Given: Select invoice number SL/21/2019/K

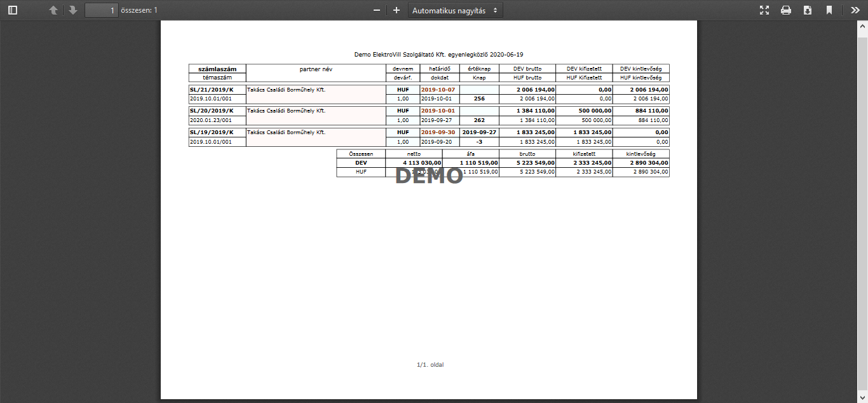Looking at the screenshot, I should pyautogui.click(x=212, y=90).
